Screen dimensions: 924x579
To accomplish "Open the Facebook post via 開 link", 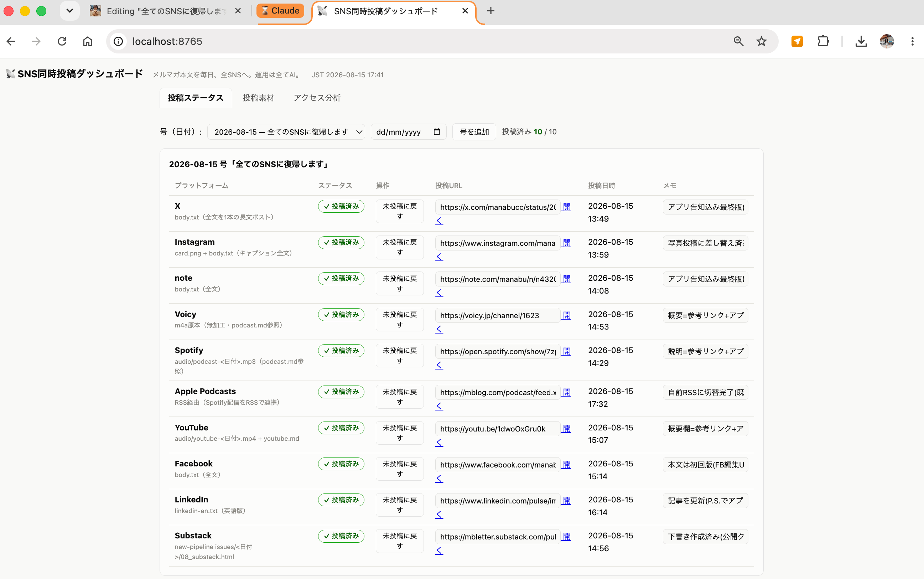I will pos(566,465).
